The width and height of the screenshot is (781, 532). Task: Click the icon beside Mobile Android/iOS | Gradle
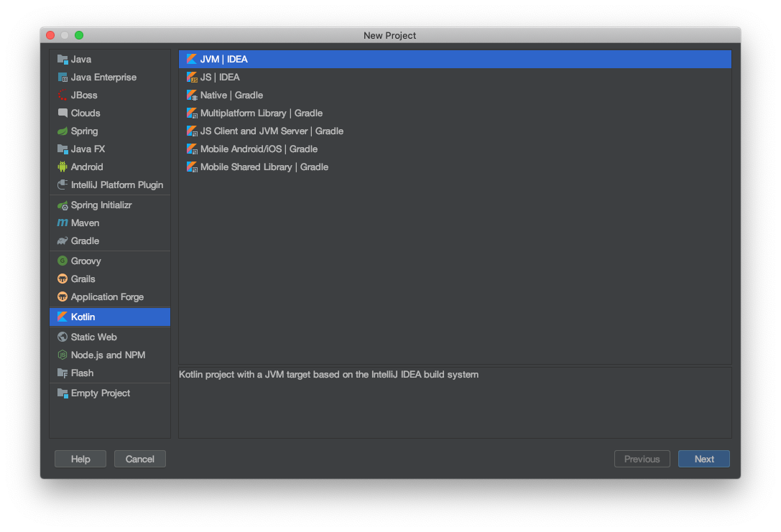click(x=192, y=149)
